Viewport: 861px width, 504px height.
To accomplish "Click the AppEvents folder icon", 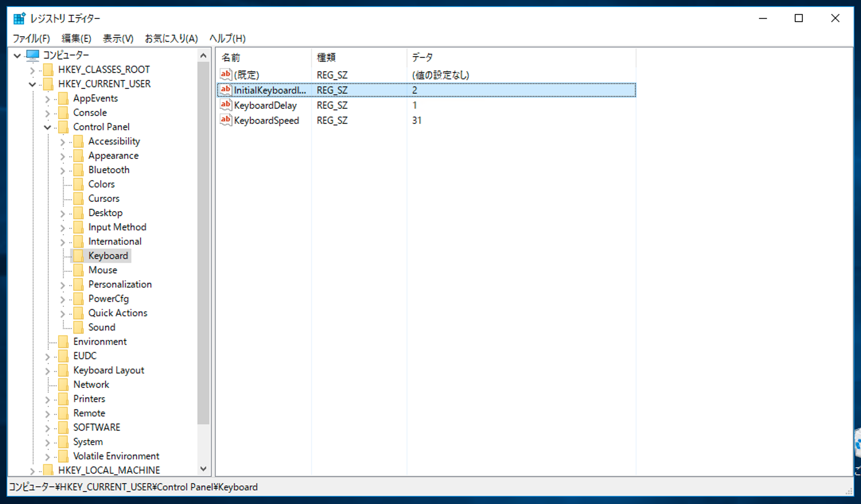I will coord(63,98).
